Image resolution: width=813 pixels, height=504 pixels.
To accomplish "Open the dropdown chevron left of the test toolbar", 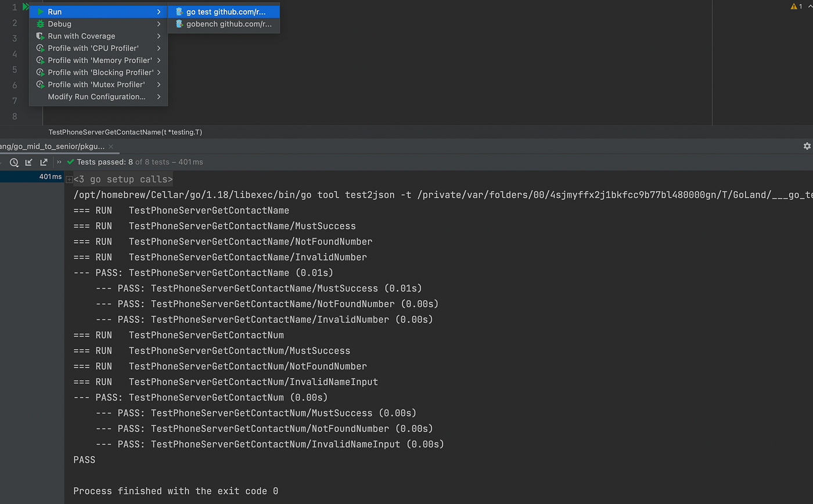I will coord(2,162).
